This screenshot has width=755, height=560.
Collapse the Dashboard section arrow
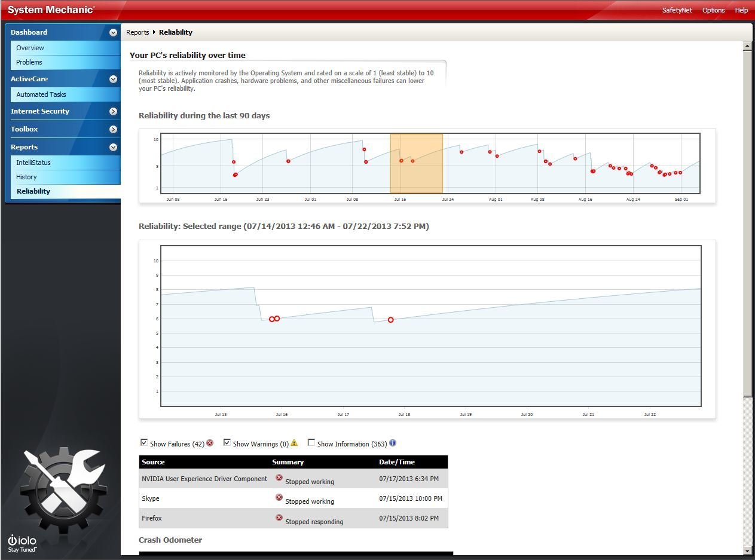[113, 33]
